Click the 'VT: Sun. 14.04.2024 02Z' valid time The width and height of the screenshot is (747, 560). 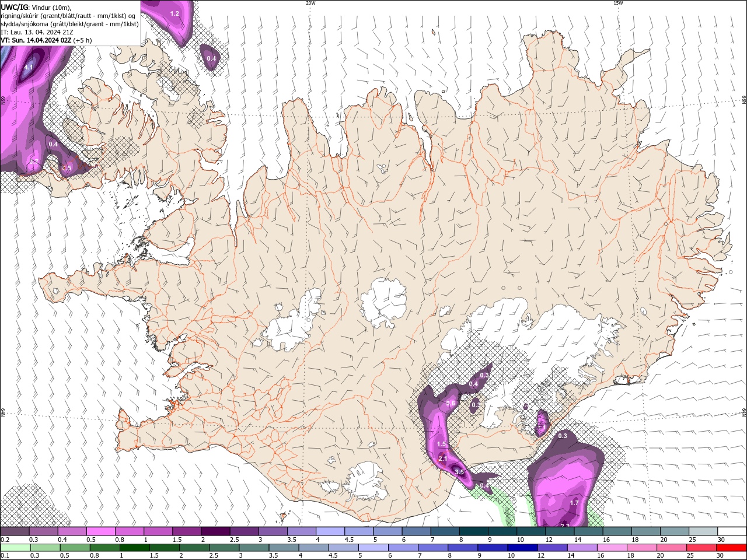click(x=36, y=40)
